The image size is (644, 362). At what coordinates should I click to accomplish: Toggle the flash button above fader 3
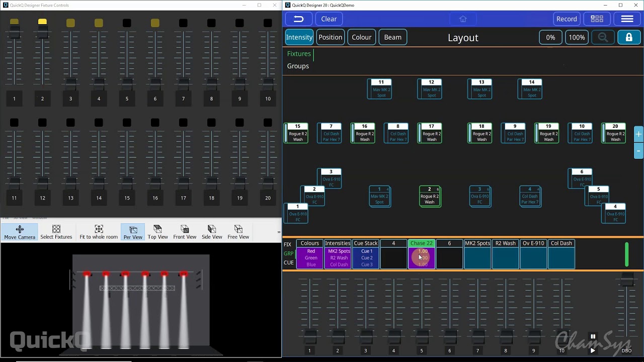(x=70, y=23)
